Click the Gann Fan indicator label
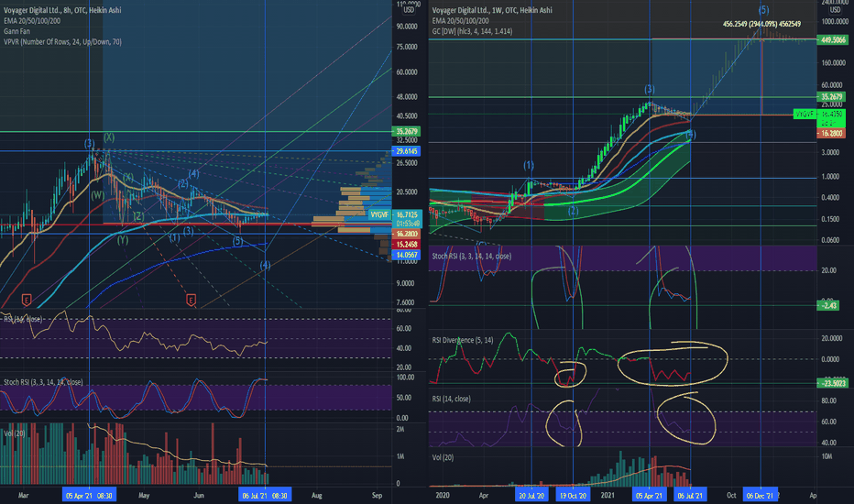The width and height of the screenshot is (854, 504). [x=16, y=31]
